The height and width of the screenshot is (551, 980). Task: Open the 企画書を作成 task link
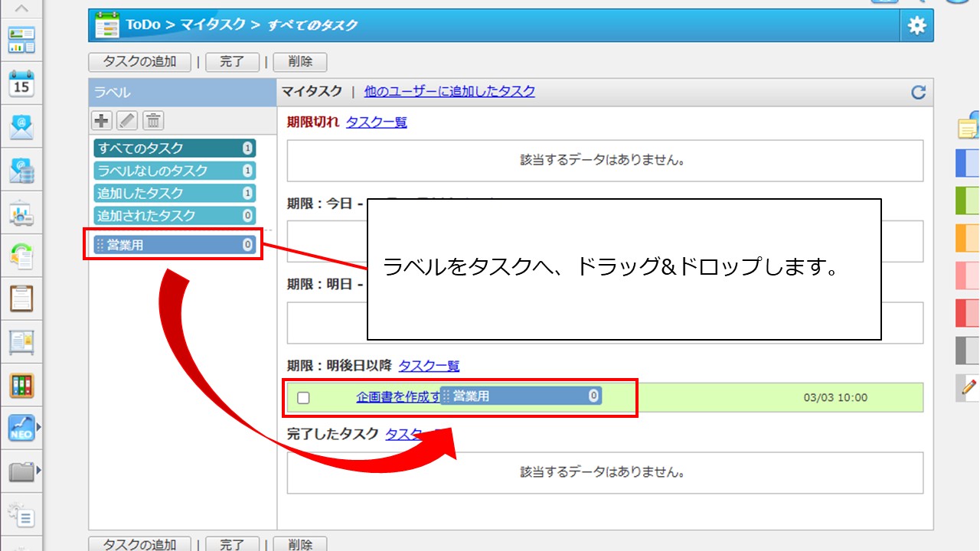(x=399, y=397)
